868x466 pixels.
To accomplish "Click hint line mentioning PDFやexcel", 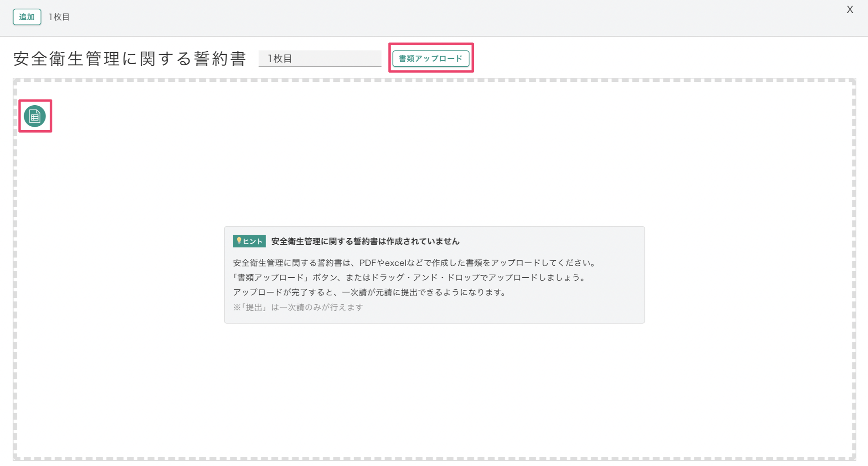I will coord(414,263).
